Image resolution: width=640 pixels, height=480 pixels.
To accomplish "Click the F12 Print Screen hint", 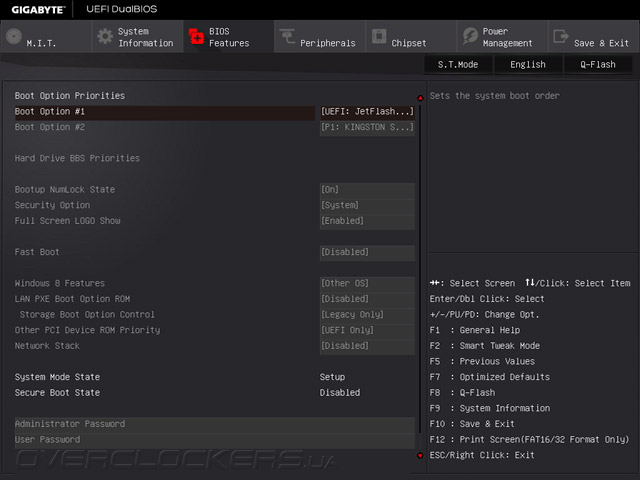I will [529, 440].
